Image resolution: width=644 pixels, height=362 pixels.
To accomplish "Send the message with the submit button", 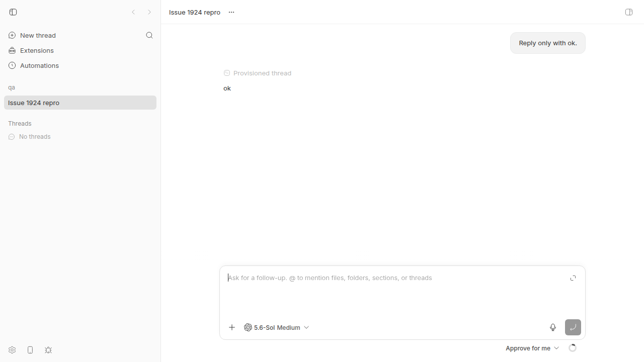I will click(573, 327).
